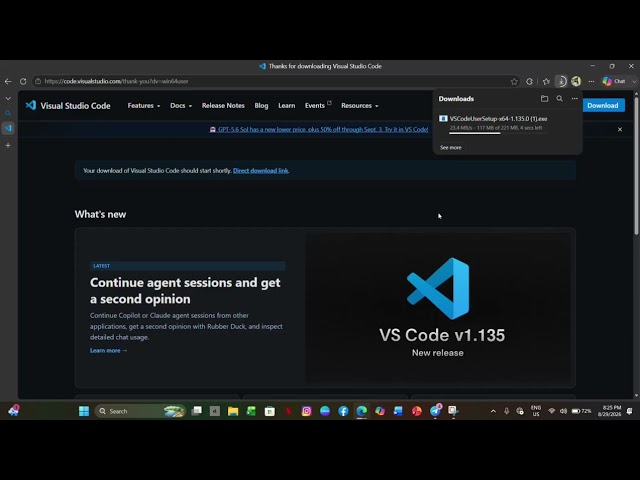Expand the Resources dropdown menu
Screen dimensions: 640x480
[x=360, y=105]
